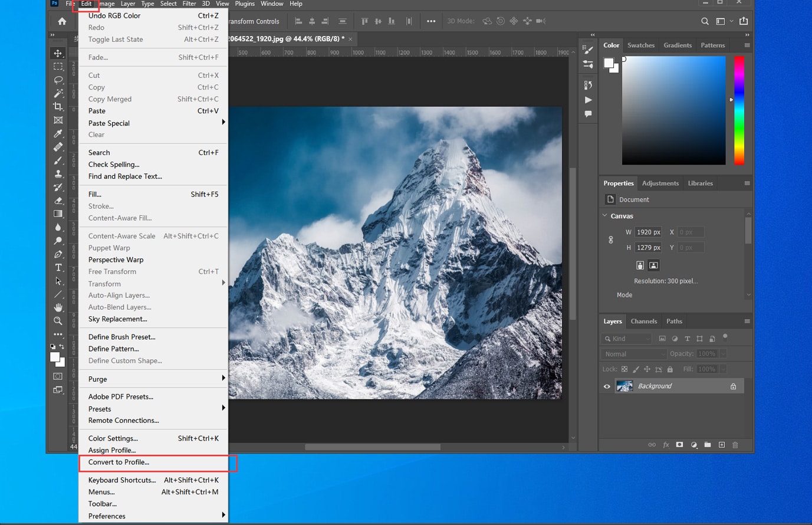Expand the Paste Special submenu
The image size is (812, 525).
[153, 123]
